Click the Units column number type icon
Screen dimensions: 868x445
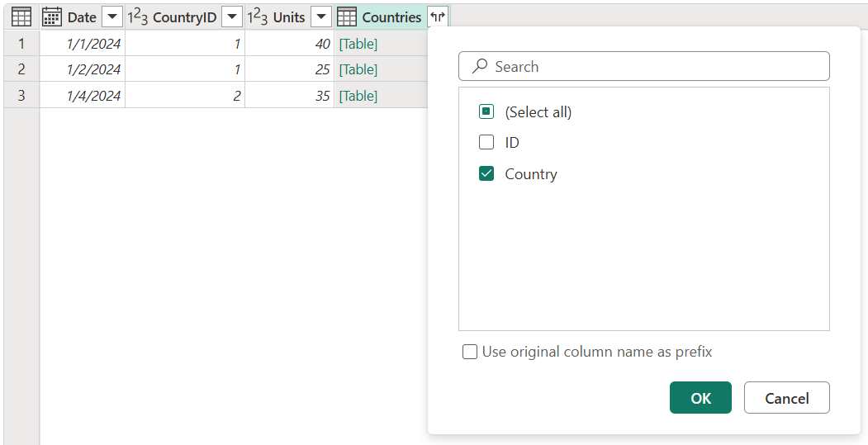tap(258, 17)
